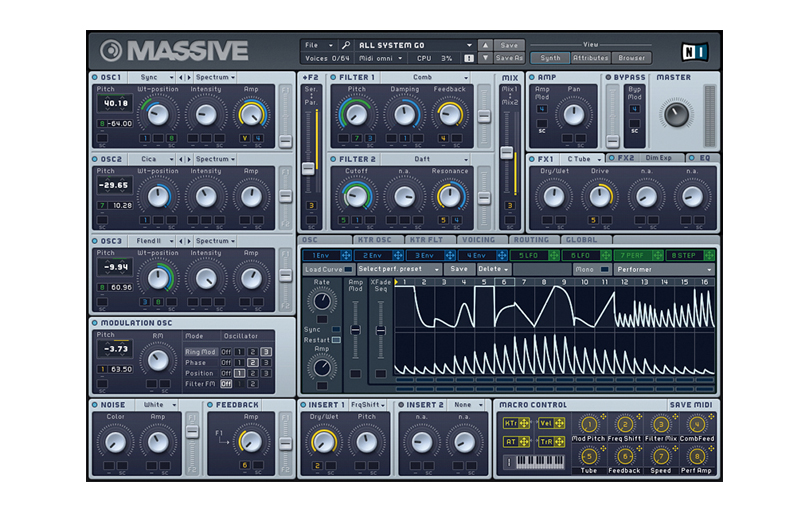Switch to the ROUTING tab
The image size is (800, 510).
point(534,240)
